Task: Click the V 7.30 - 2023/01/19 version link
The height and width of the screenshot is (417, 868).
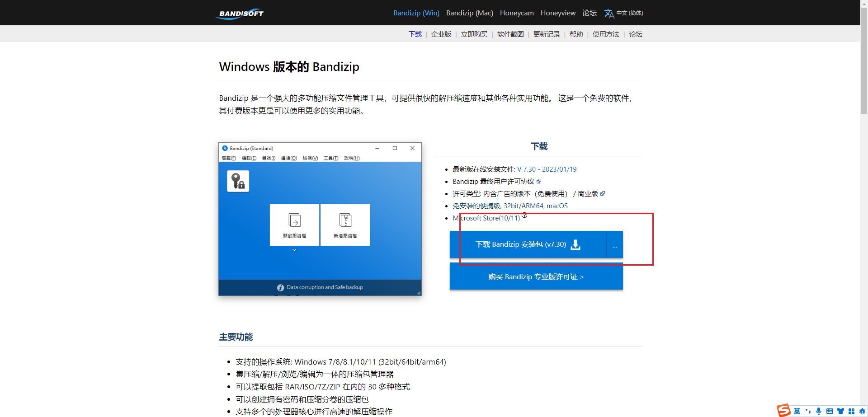Action: click(x=546, y=169)
